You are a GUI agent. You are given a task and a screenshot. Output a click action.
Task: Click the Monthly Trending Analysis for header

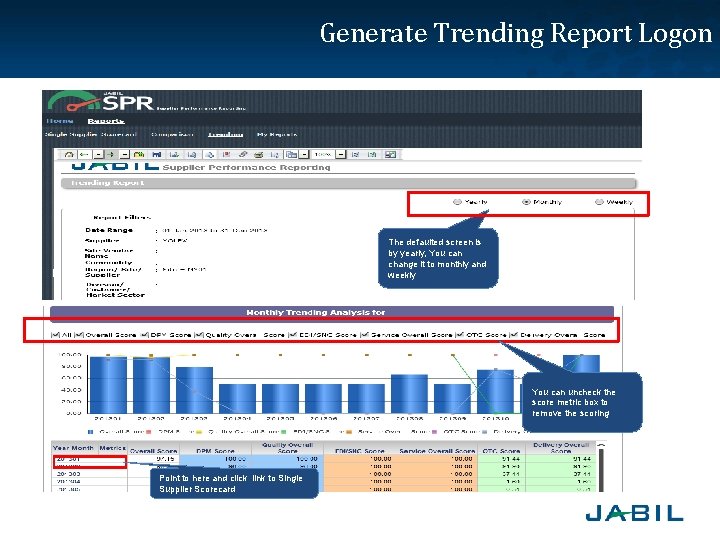[332, 313]
